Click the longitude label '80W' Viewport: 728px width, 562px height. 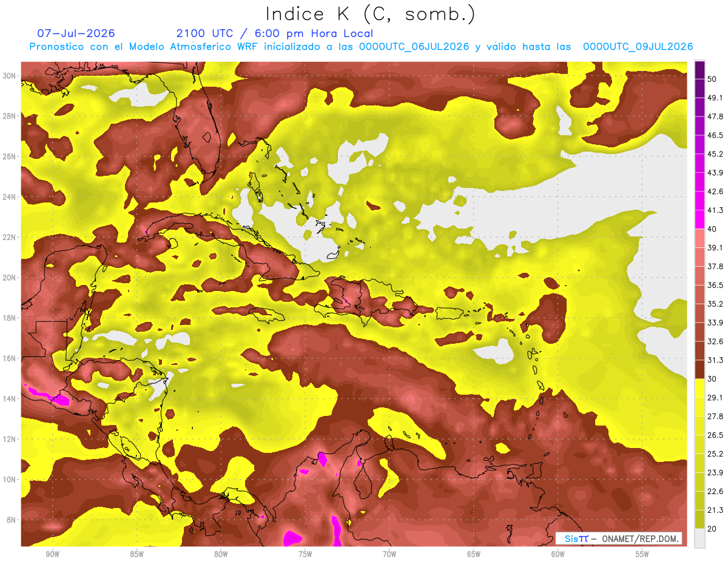click(221, 555)
